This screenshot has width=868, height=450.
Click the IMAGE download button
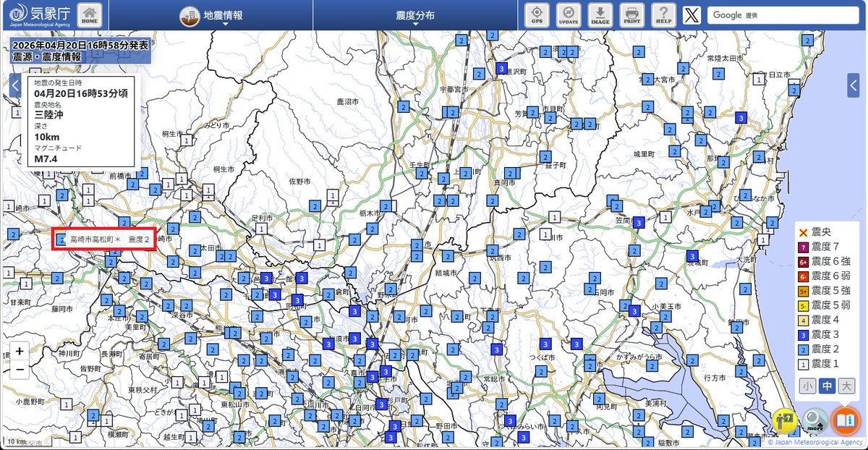600,14
